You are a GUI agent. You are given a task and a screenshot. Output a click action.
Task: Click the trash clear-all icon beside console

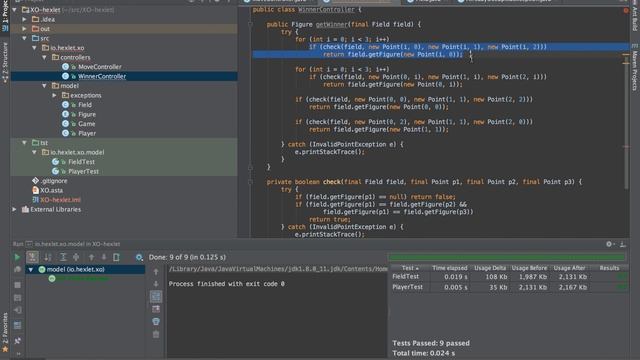click(x=156, y=335)
